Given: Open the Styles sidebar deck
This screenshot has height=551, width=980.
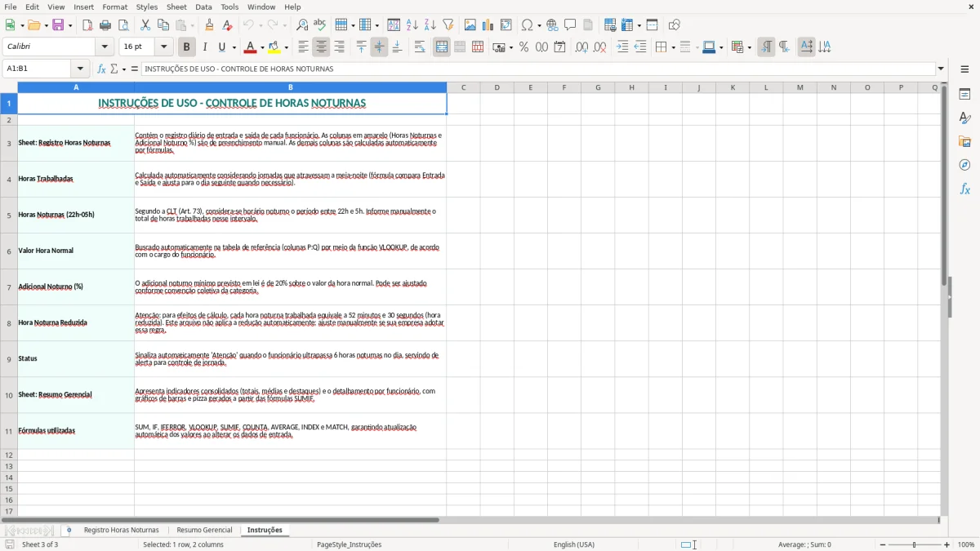Looking at the screenshot, I should coord(964,118).
